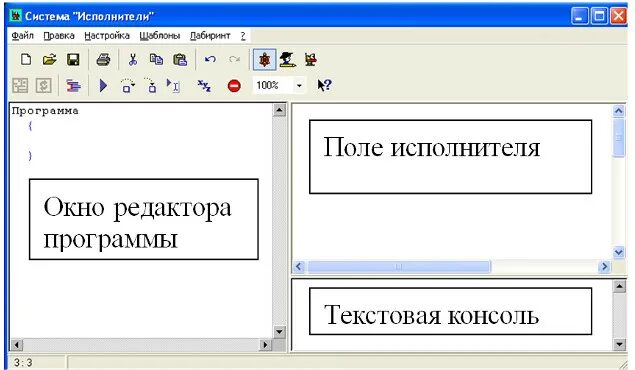The height and width of the screenshot is (370, 635).
Task: Click the grayed refresh field icon
Action: point(44,86)
